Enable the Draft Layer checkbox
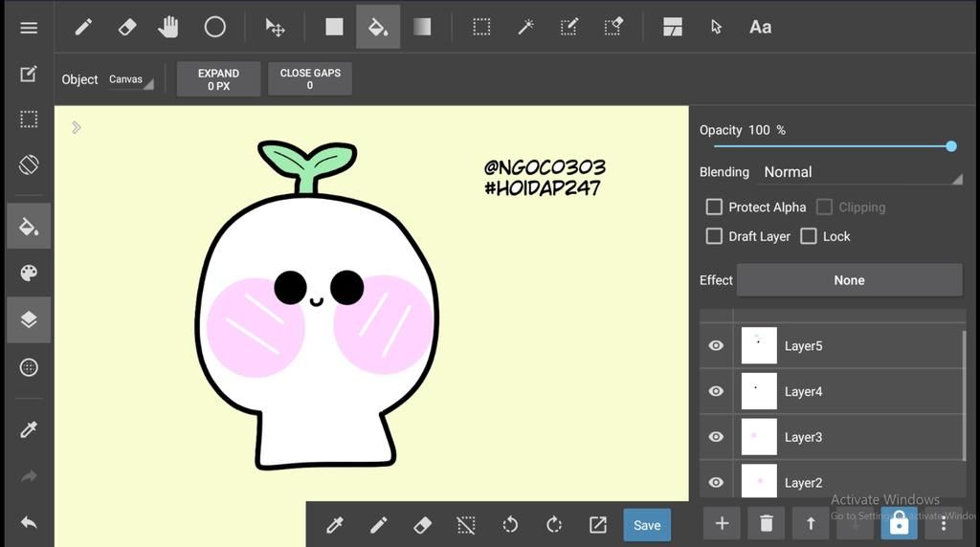 (x=714, y=236)
